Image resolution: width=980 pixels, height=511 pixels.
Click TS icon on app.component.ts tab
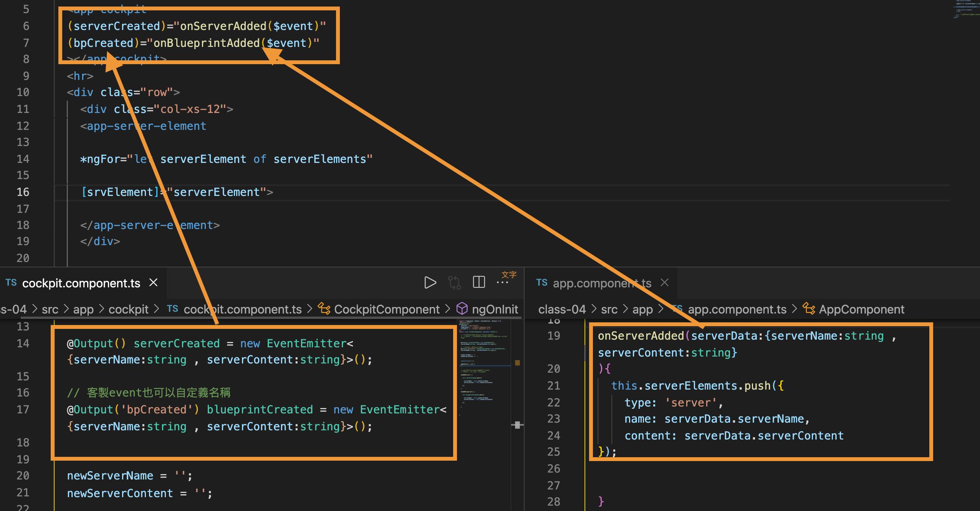click(541, 283)
